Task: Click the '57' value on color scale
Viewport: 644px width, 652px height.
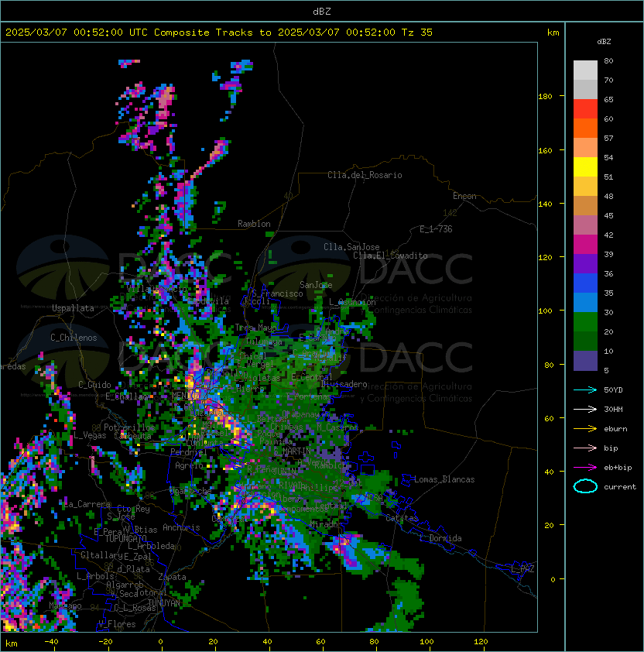Action: [x=608, y=138]
